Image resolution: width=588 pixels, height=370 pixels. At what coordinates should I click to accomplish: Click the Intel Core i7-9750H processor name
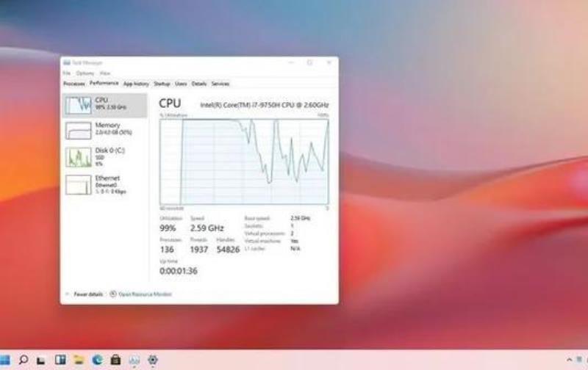pyautogui.click(x=265, y=105)
